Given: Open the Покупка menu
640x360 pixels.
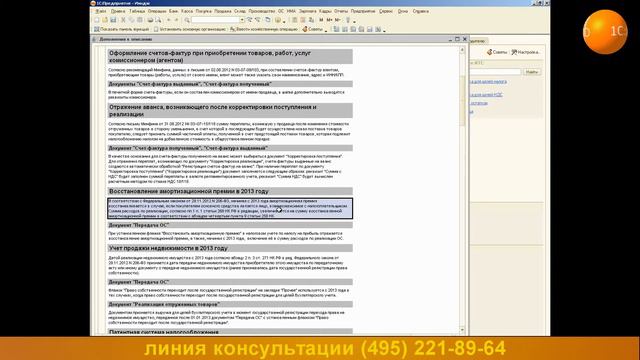Looking at the screenshot, I should pos(204,11).
